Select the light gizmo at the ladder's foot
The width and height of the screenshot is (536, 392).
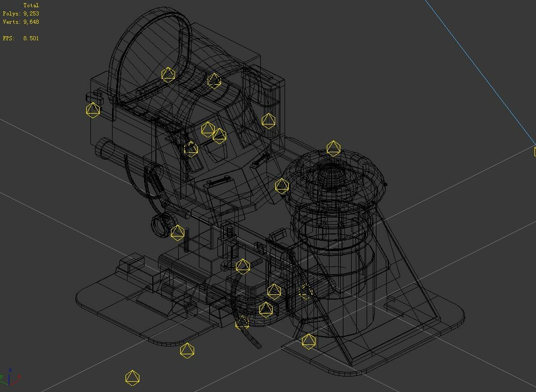[x=309, y=341]
